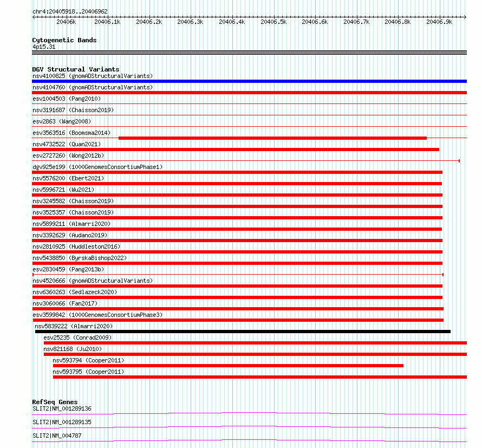The height and width of the screenshot is (448, 482).
Task: Click the esv3599842 1000GenomesConsortiumPhase3 label
Action: (x=97, y=315)
